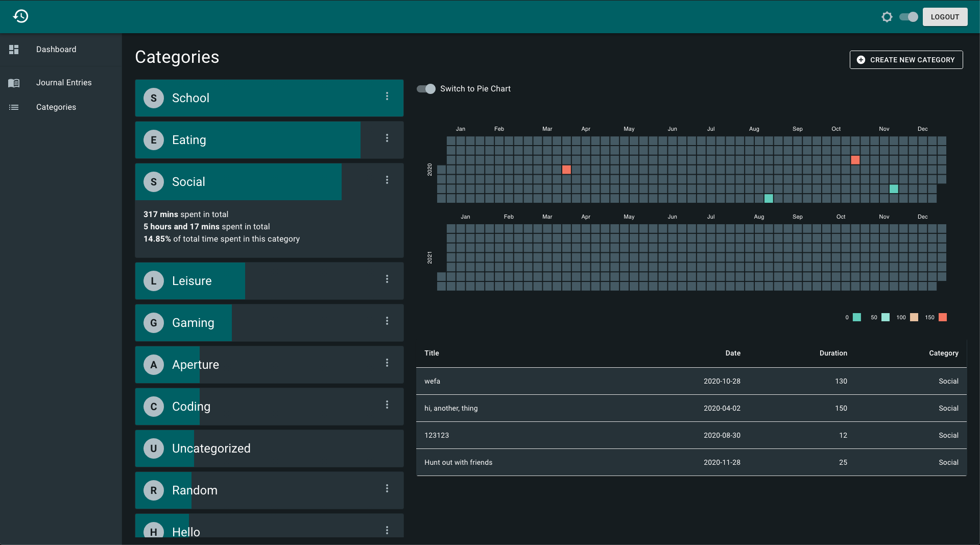
Task: Open the Leisure category three-dot menu
Action: coord(387,279)
